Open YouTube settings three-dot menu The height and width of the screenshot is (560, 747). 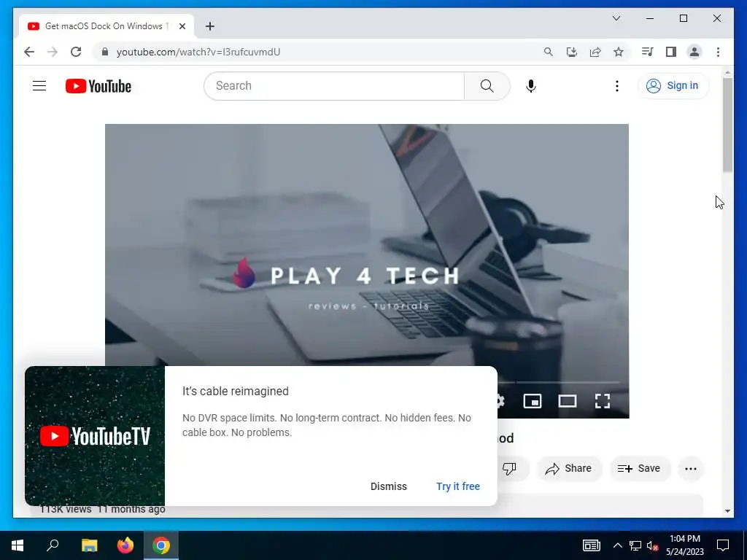(617, 86)
